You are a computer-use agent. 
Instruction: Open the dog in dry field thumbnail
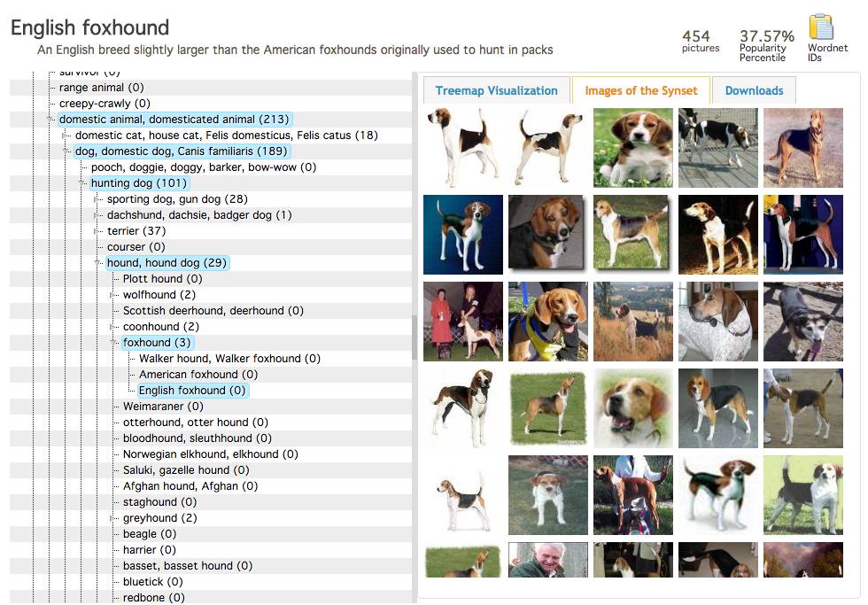tap(632, 322)
